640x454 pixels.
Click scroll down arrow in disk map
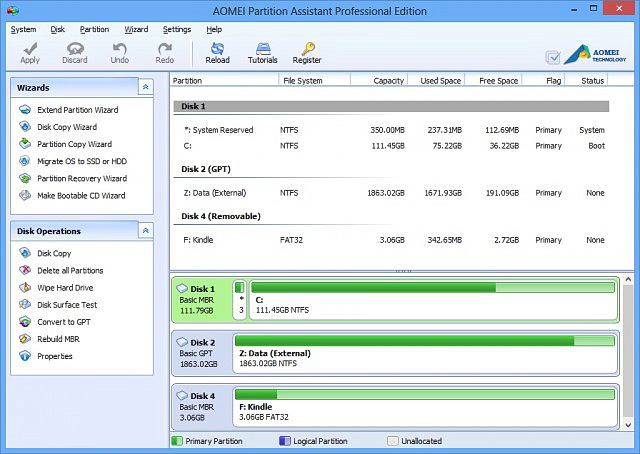point(628,425)
